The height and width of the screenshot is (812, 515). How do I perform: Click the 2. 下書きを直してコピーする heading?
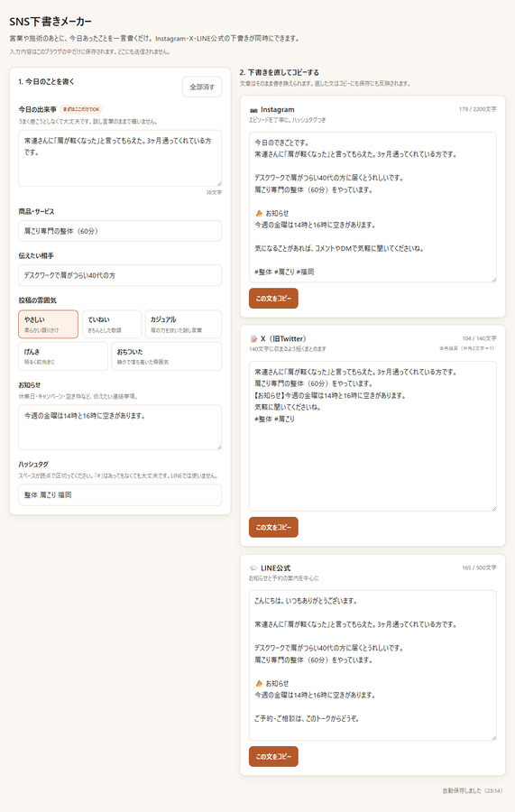[279, 72]
